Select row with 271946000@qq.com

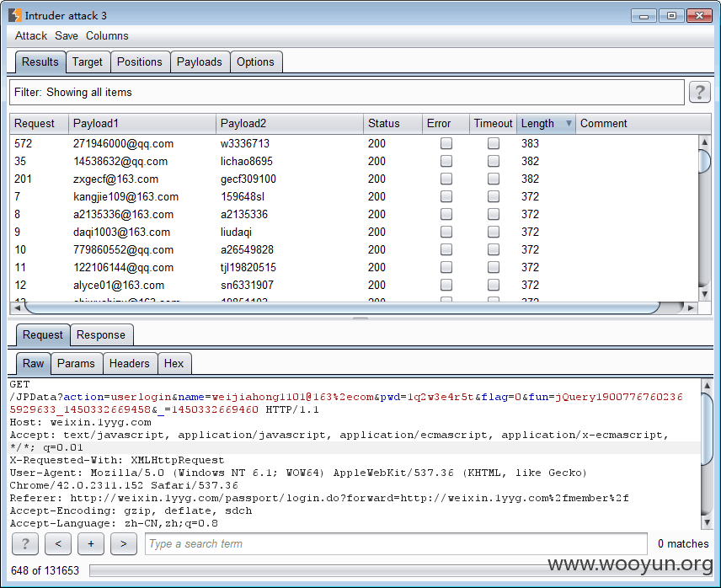coord(354,143)
